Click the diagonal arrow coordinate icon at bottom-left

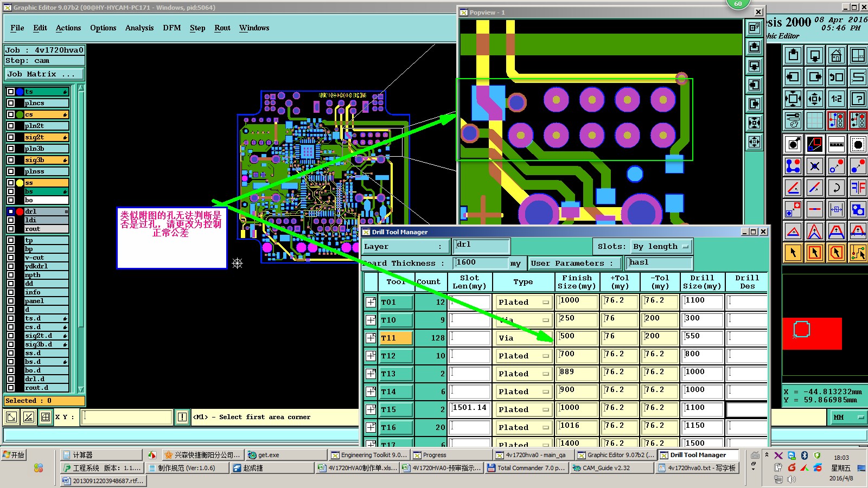tap(11, 417)
